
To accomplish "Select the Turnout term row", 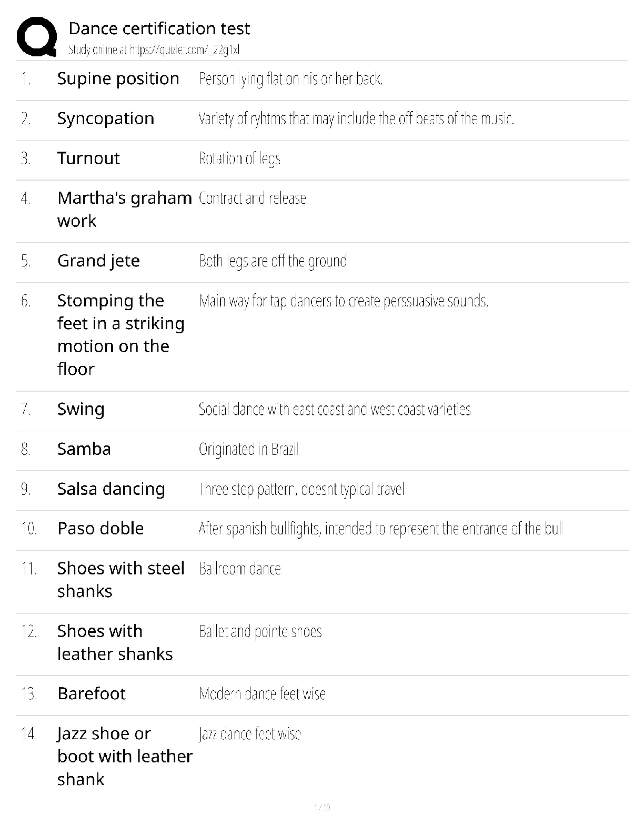I will coord(88,158).
